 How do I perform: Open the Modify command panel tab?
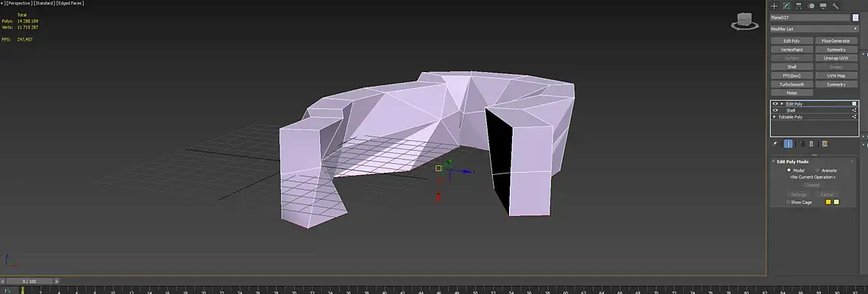pos(786,6)
